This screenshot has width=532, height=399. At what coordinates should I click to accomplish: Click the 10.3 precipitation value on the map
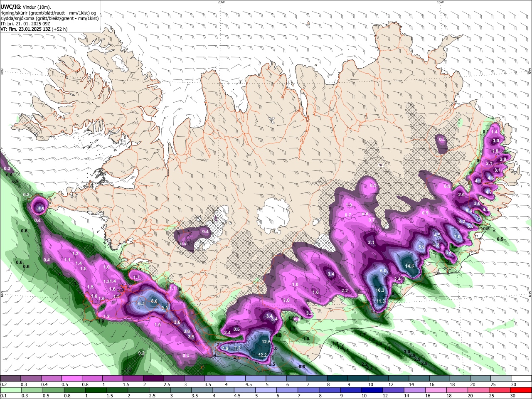tap(380, 290)
